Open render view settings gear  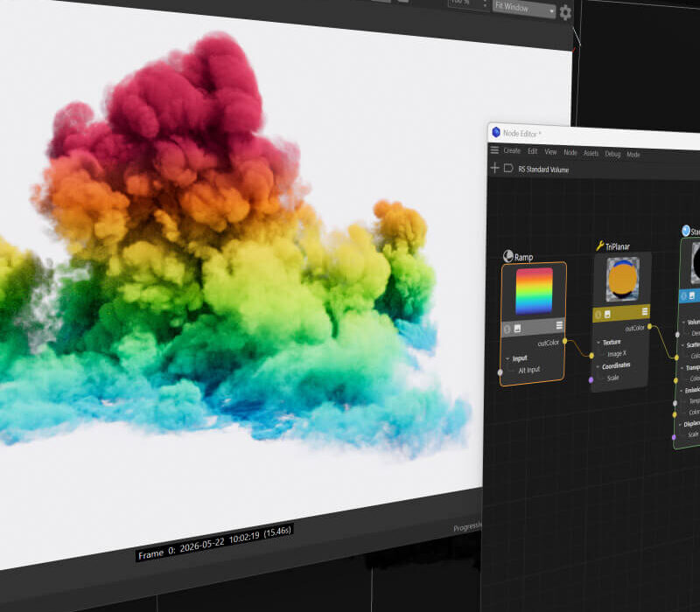(565, 12)
